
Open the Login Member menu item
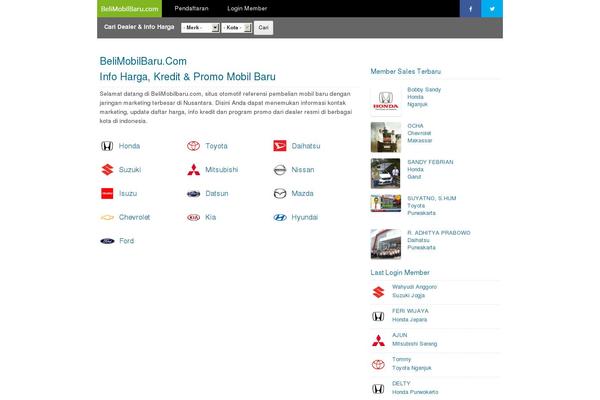(x=247, y=8)
